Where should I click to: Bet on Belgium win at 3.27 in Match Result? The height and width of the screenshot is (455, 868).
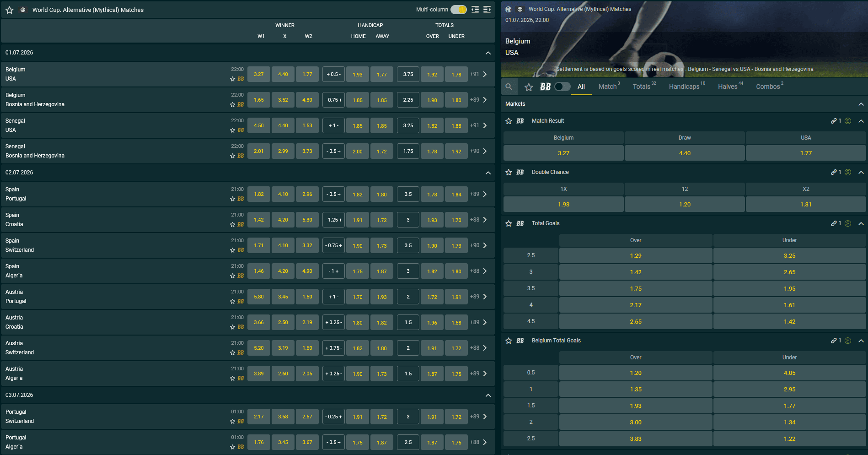(563, 153)
